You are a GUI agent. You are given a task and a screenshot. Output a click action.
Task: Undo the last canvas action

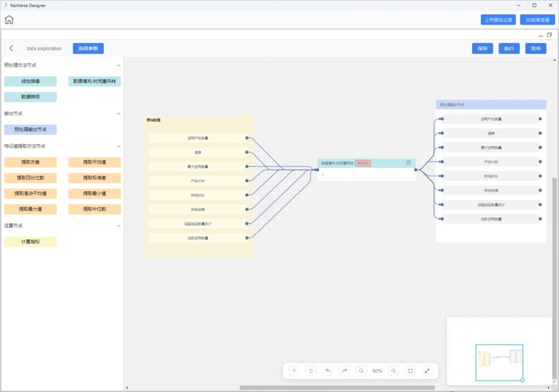(x=328, y=371)
